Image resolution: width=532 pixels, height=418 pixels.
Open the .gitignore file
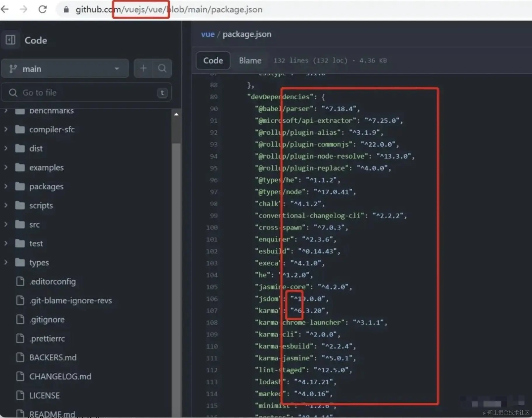[x=47, y=319]
